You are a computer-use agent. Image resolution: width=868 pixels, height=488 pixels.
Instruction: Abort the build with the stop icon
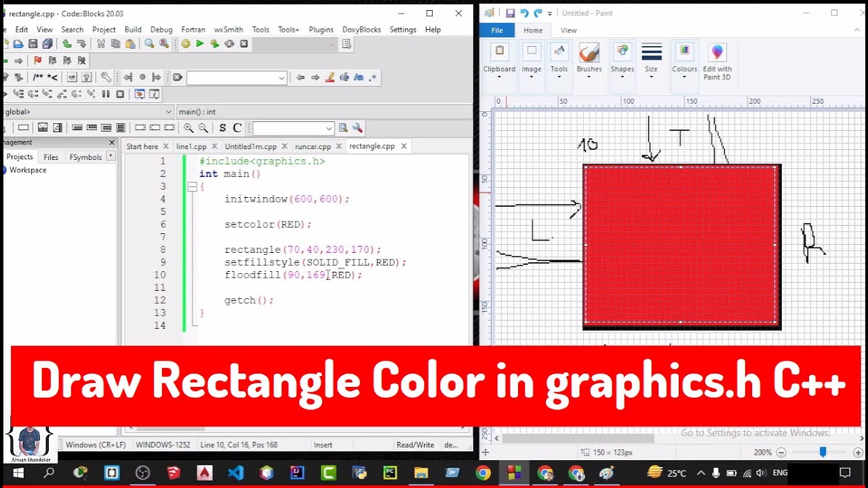click(243, 44)
